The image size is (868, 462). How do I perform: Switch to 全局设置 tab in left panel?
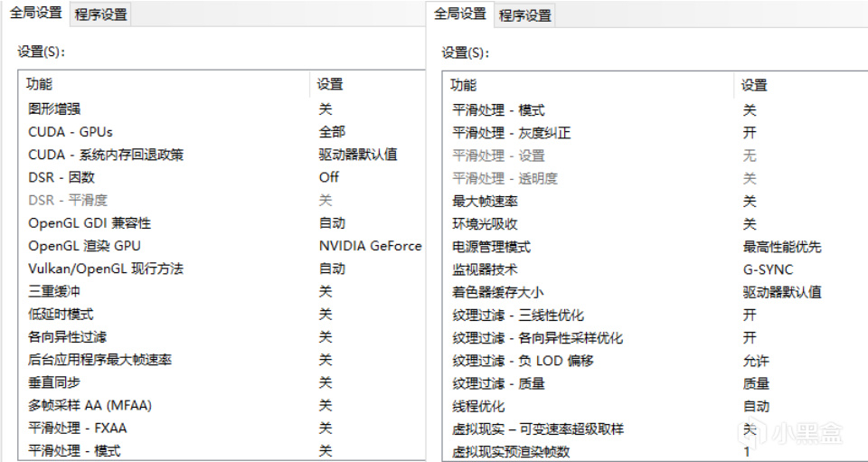[x=36, y=14]
